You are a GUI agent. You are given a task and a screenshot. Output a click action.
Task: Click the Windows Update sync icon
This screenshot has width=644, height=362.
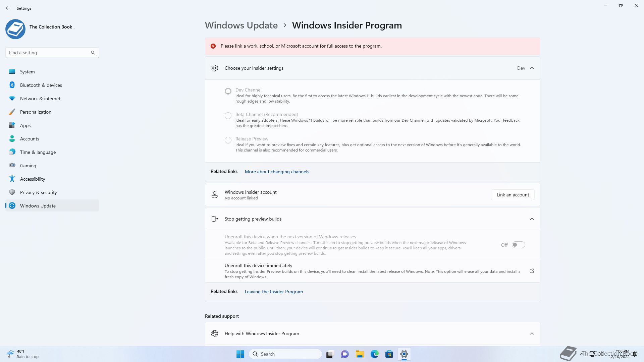pyautogui.click(x=12, y=205)
